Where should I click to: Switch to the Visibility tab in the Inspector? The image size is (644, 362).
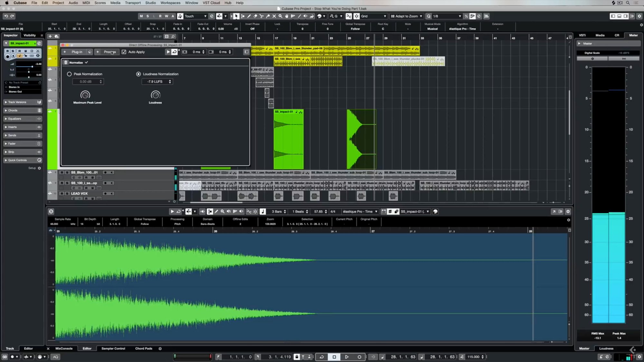[x=30, y=35]
